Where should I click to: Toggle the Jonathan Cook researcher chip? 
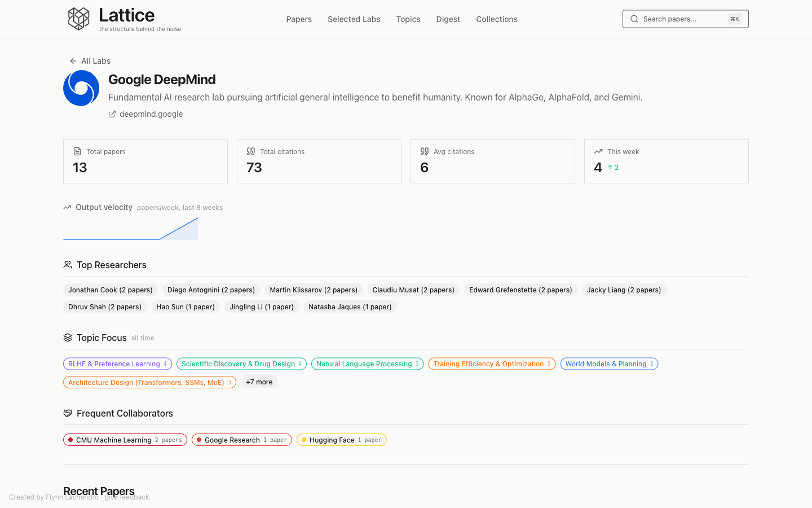pos(110,290)
